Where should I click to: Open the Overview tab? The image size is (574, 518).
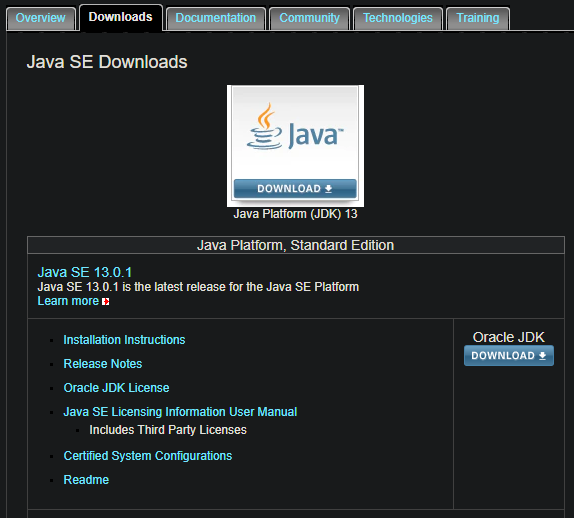coord(40,18)
